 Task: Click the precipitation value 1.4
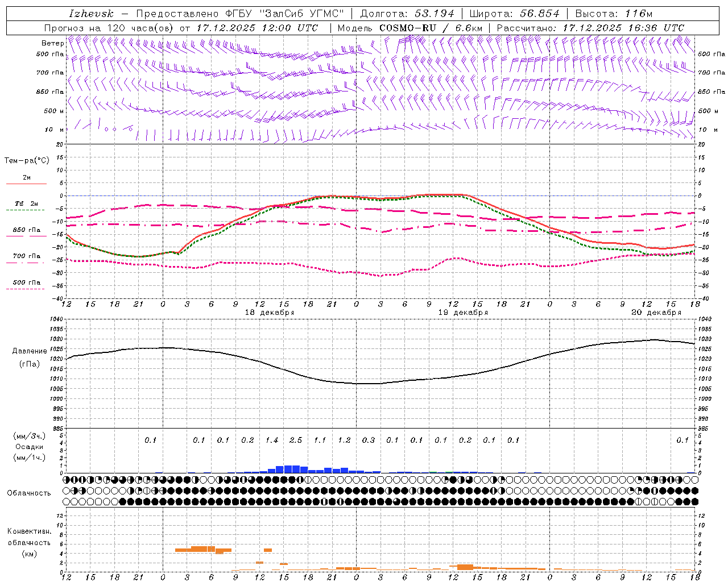272,440
